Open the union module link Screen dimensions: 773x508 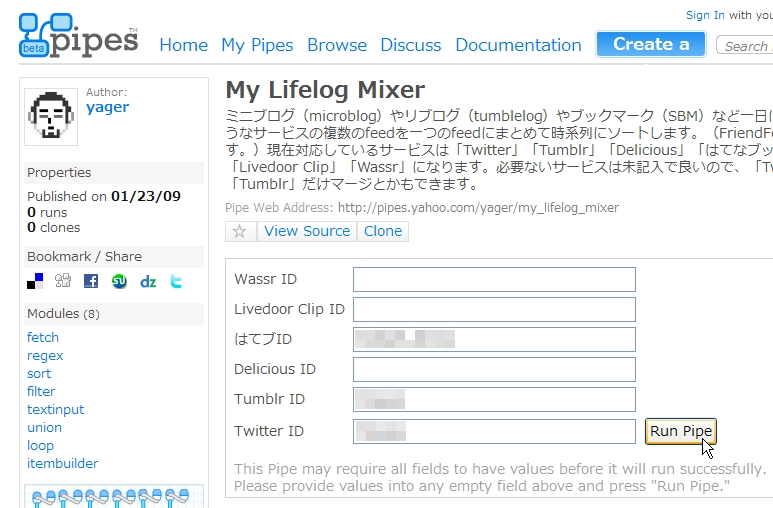(x=44, y=427)
